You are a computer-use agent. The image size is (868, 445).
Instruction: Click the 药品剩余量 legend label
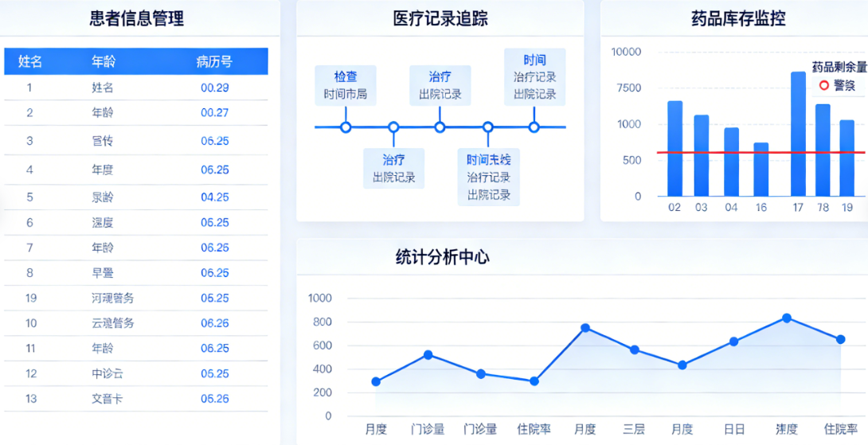tap(839, 68)
